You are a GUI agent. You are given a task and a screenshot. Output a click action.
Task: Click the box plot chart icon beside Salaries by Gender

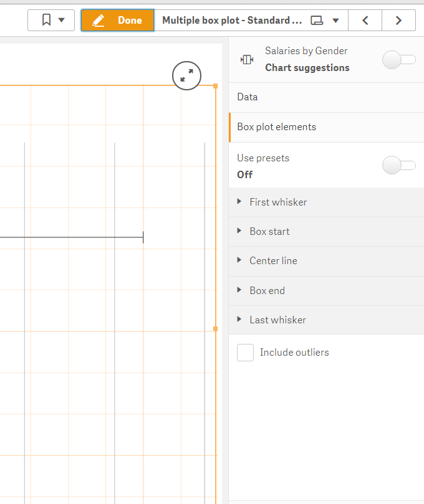[247, 59]
